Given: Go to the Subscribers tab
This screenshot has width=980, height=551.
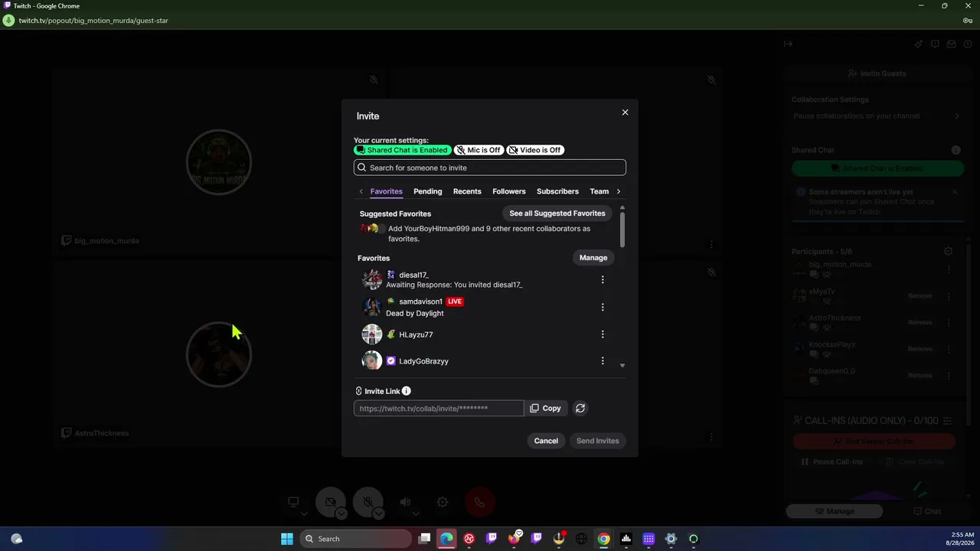Looking at the screenshot, I should pyautogui.click(x=557, y=191).
